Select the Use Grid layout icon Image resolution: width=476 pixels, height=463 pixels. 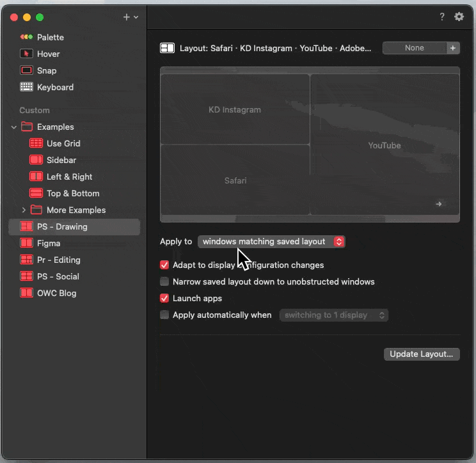pyautogui.click(x=36, y=143)
